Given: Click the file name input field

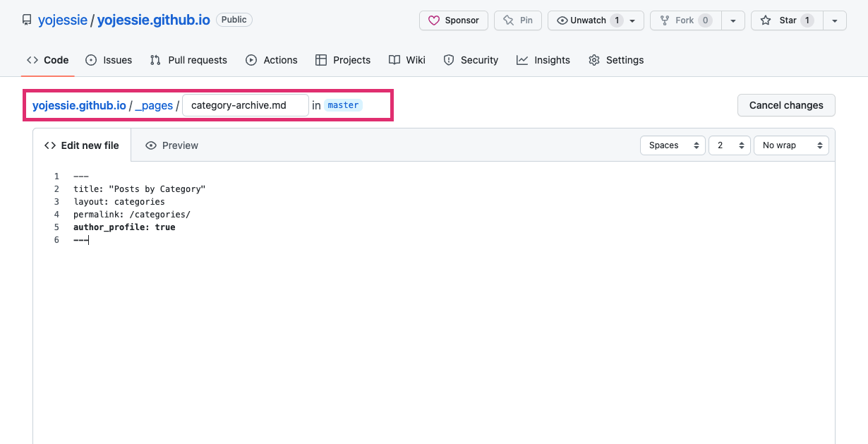Looking at the screenshot, I should tap(246, 105).
